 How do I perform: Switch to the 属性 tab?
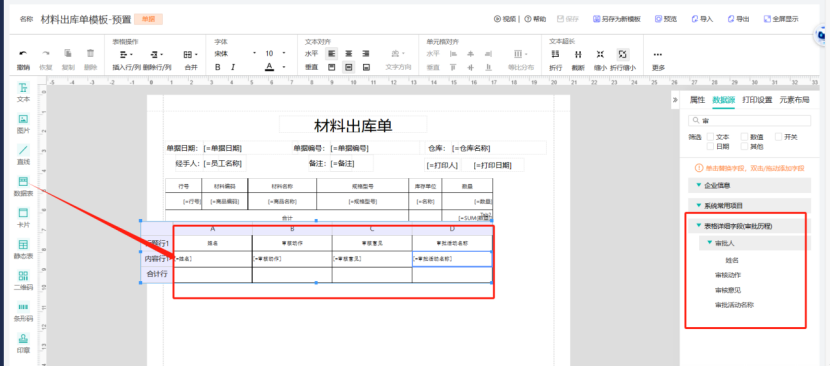[x=697, y=100]
